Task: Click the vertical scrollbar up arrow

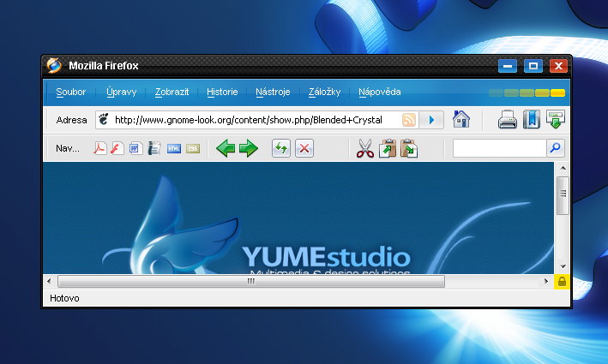Action: coord(563,168)
